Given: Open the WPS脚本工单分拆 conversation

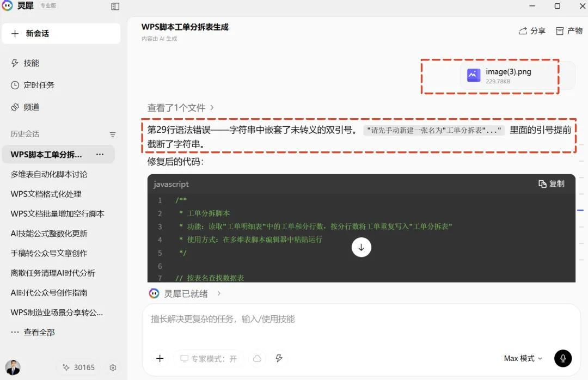Looking at the screenshot, I should (x=46, y=155).
